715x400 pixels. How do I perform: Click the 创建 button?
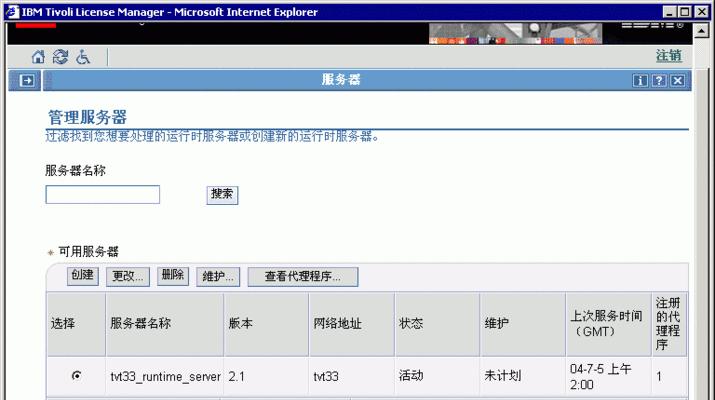pyautogui.click(x=83, y=276)
